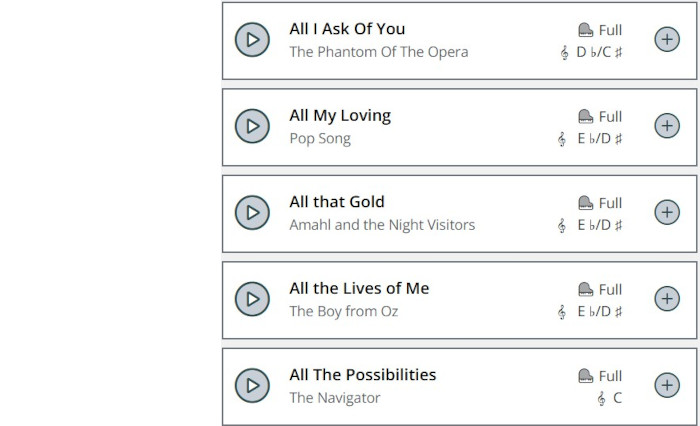700x426 pixels.
Task: Click the piano icon for All that Gold
Action: [586, 203]
